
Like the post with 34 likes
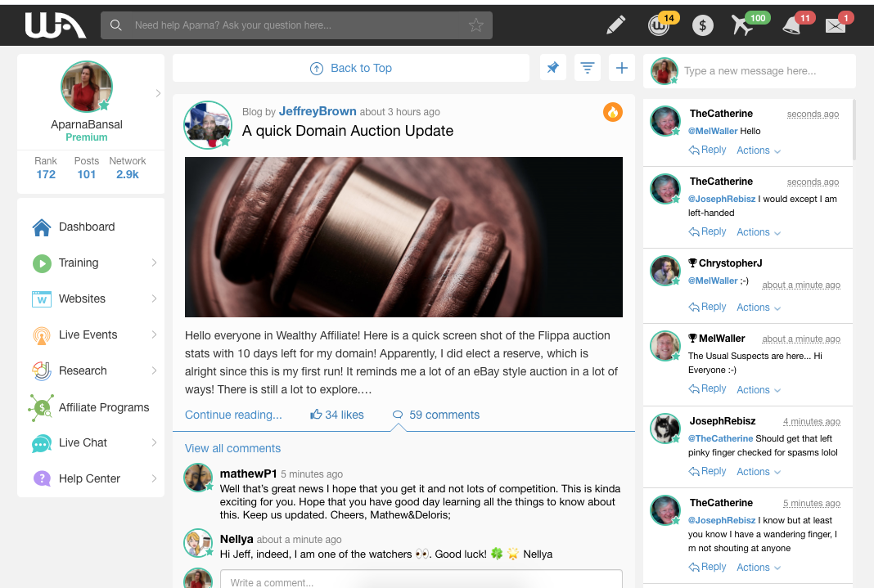coord(336,415)
